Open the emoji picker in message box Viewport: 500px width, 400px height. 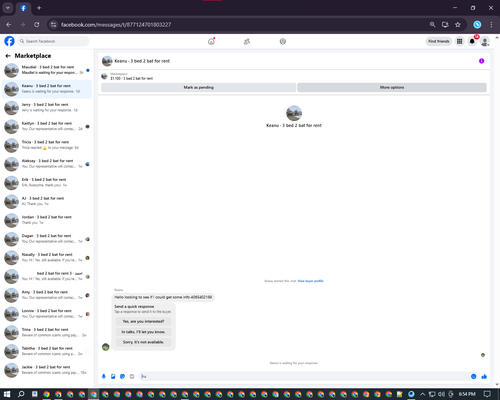click(473, 376)
